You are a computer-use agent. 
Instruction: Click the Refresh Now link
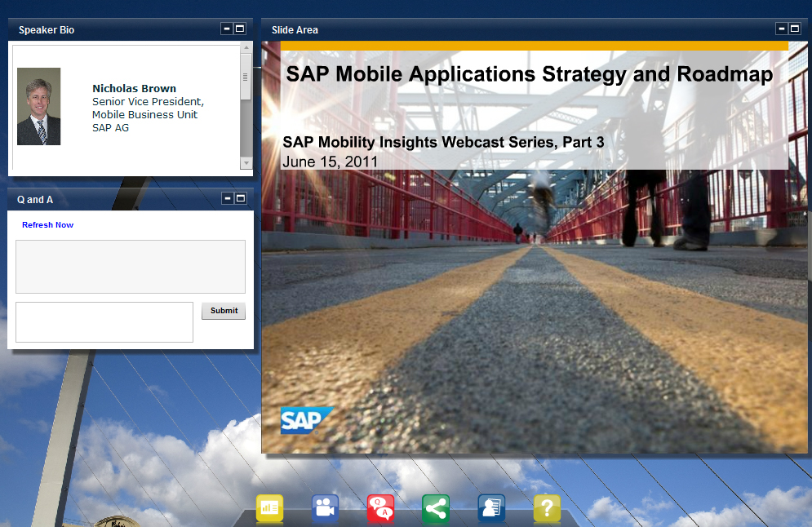[47, 224]
